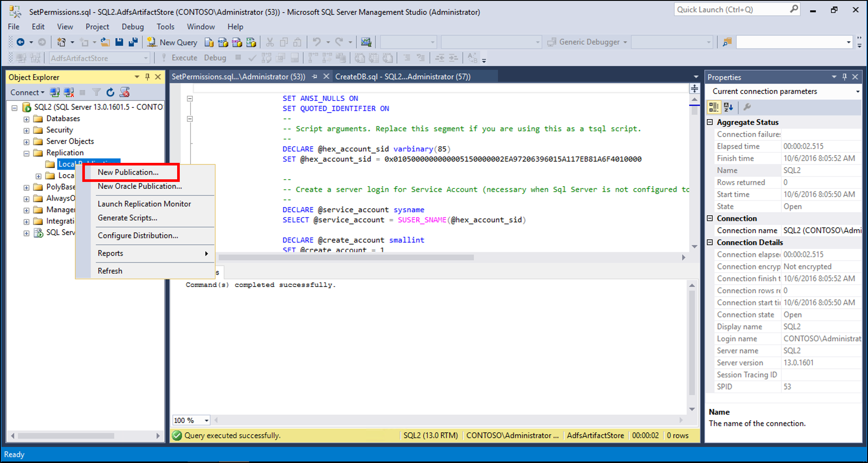
Task: Collapse the Connection Details section
Action: point(710,242)
